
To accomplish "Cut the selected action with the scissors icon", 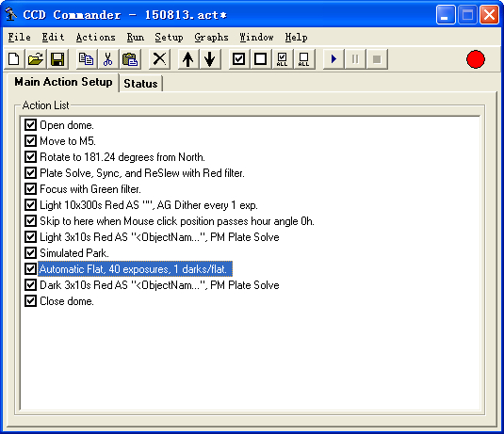I will [108, 59].
